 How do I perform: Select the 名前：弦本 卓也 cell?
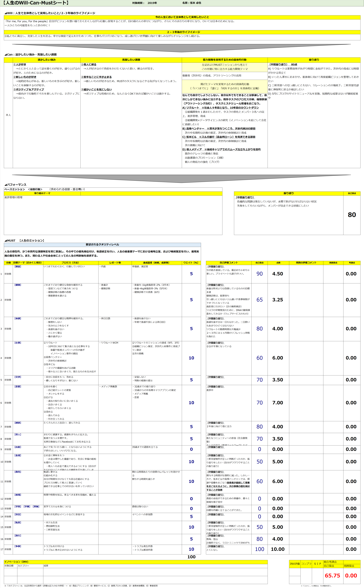pos(192,3)
